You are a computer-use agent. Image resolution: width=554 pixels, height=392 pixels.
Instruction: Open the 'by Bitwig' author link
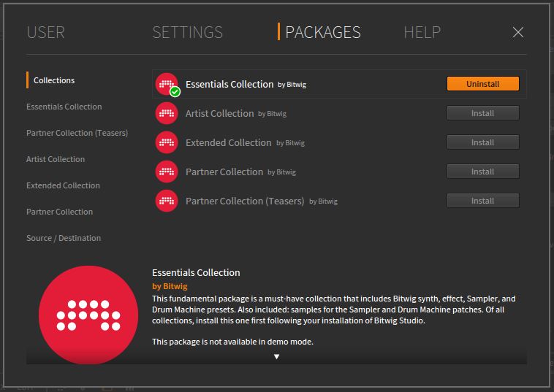pyautogui.click(x=170, y=286)
